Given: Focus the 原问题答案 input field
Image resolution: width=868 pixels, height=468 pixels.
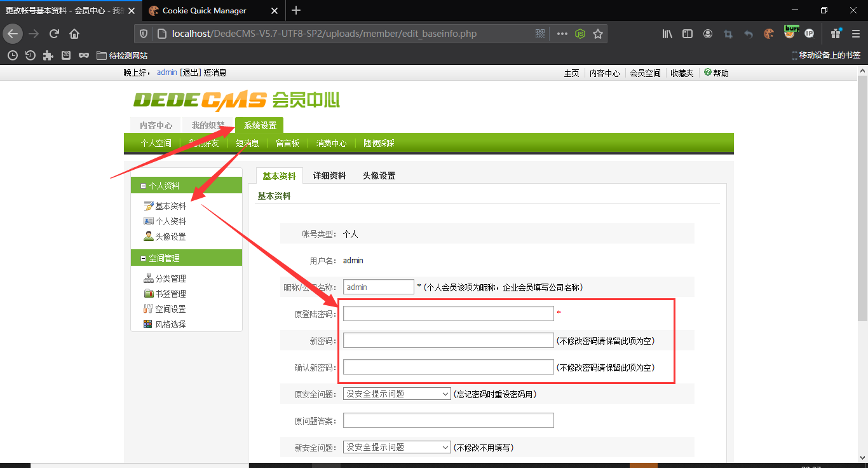Looking at the screenshot, I should [448, 420].
